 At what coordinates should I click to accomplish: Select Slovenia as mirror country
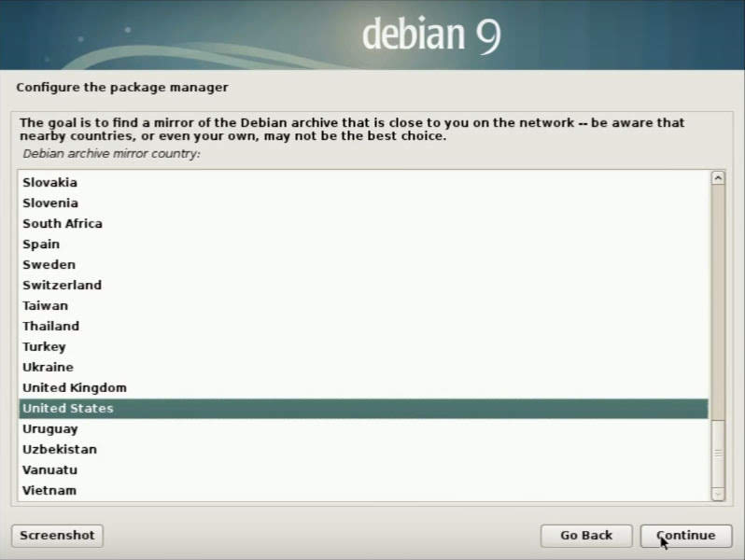point(363,203)
